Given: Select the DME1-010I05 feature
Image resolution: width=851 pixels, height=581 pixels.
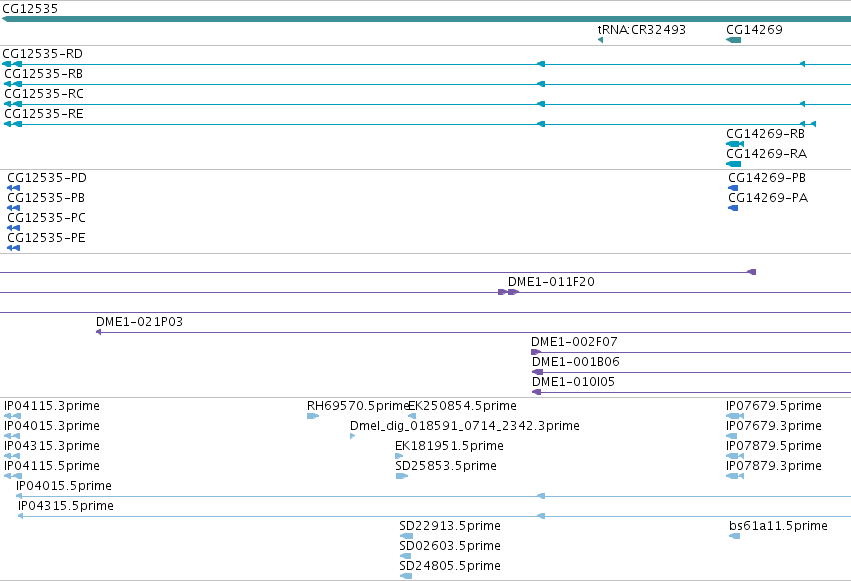Looking at the screenshot, I should tap(574, 382).
